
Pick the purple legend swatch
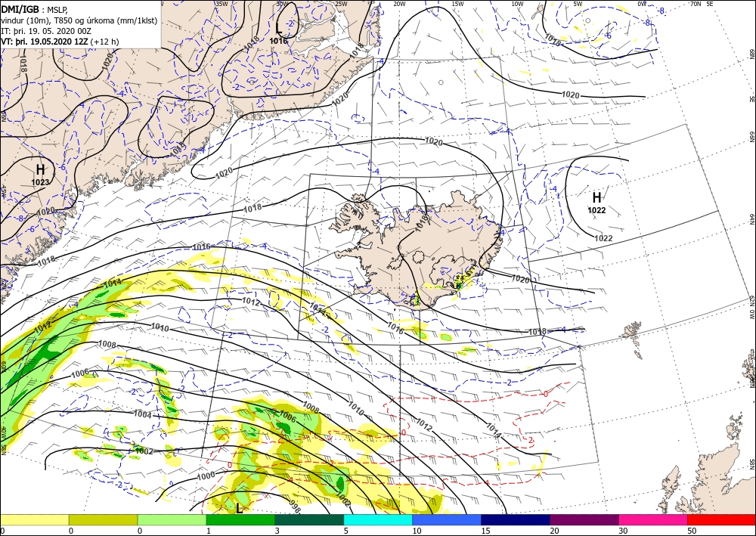[584, 519]
